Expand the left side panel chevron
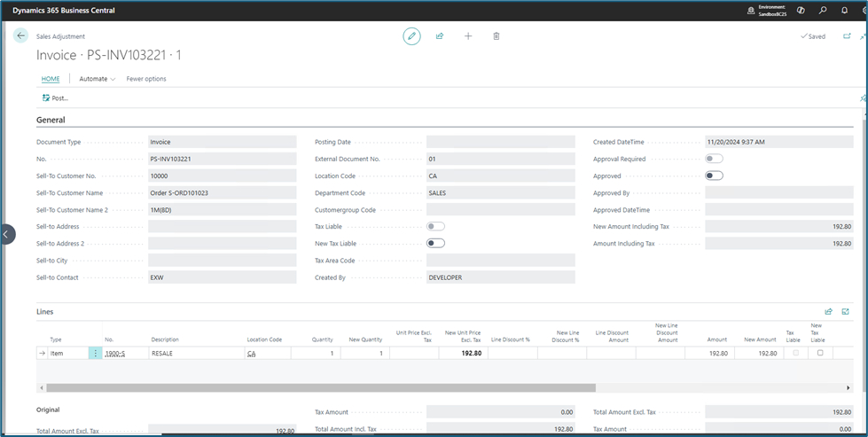The width and height of the screenshot is (868, 437). 5,234
